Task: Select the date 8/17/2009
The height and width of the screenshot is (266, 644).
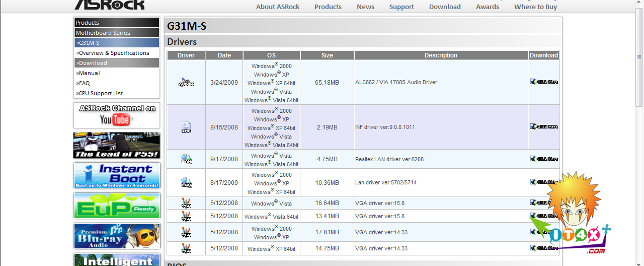Action: (x=224, y=182)
